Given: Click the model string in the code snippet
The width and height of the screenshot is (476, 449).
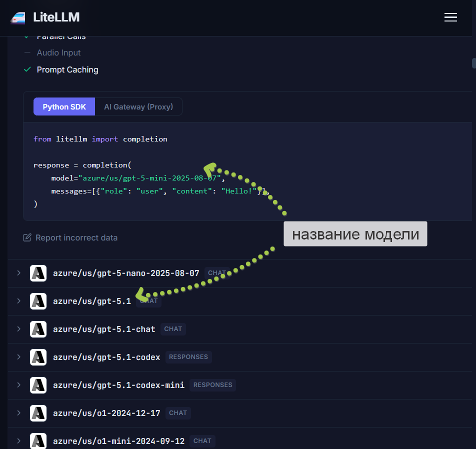Looking at the screenshot, I should tap(149, 178).
